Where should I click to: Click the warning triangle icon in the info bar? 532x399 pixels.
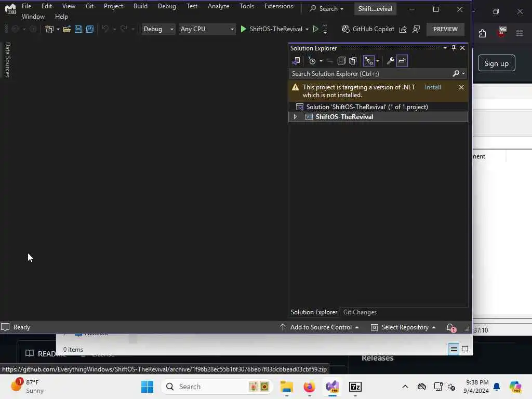tap(295, 87)
